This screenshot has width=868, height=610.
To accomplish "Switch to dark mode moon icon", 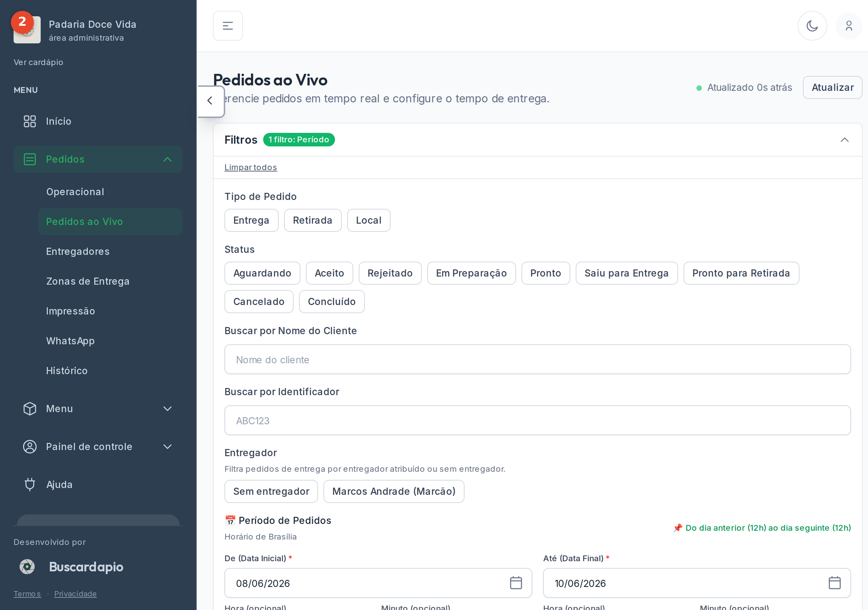I will click(x=812, y=26).
